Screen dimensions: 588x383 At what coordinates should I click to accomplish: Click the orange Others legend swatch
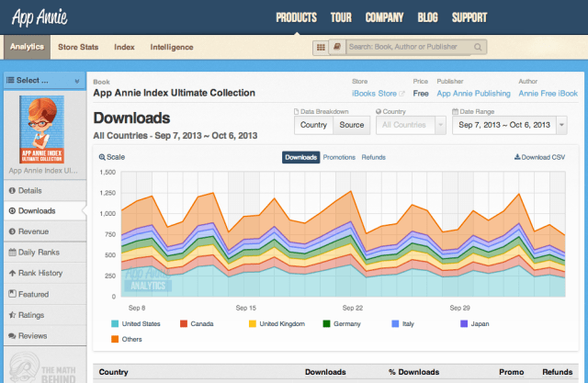click(115, 339)
